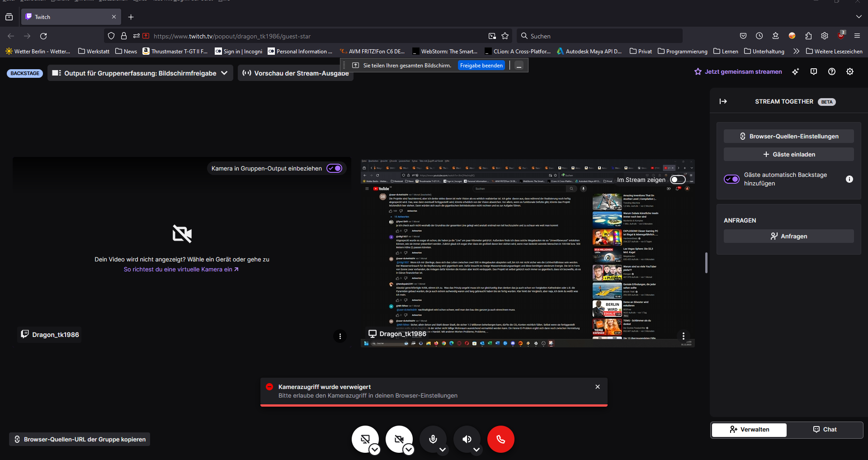Enable the Im Stream zeigen switch
Viewport: 868px width, 460px height.
coord(677,180)
